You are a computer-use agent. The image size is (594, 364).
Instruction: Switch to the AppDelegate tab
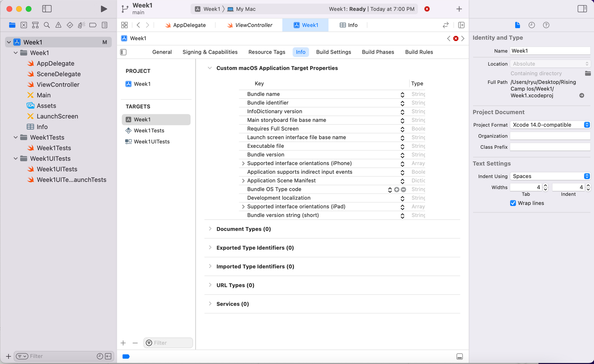pyautogui.click(x=186, y=25)
